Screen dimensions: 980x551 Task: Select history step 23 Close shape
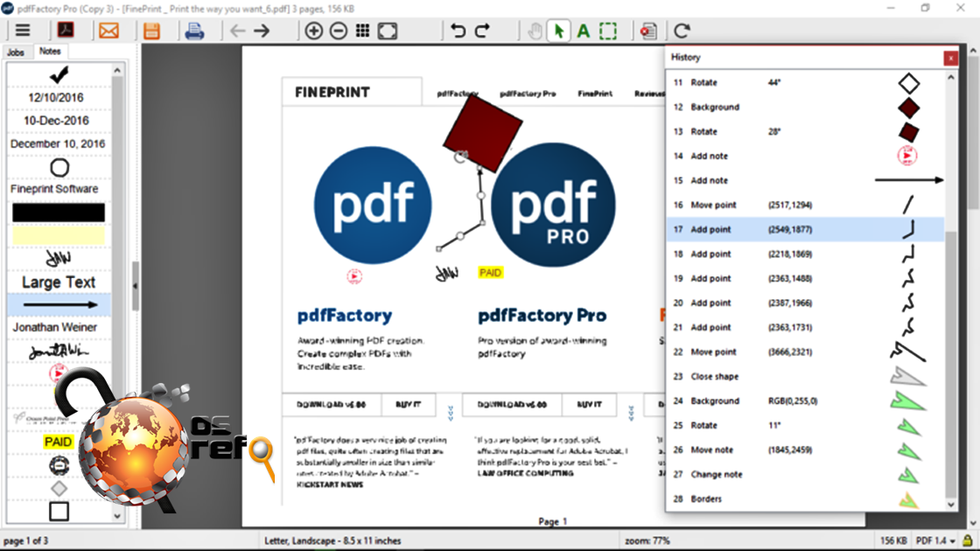tap(806, 376)
